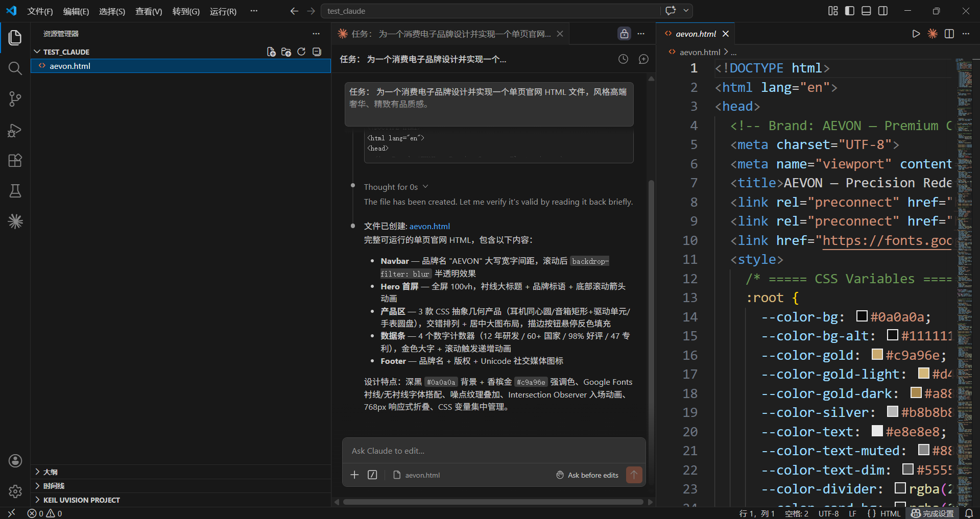Open the Testing flask panel
This screenshot has height=519, width=980.
[x=15, y=191]
